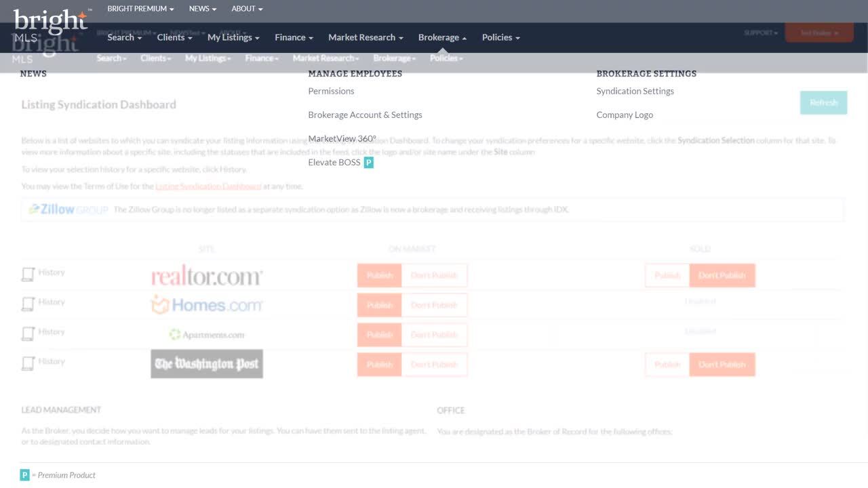Set realtor.com Sold to Don't Publish
Screen dimensions: 868x488
tap(722, 275)
